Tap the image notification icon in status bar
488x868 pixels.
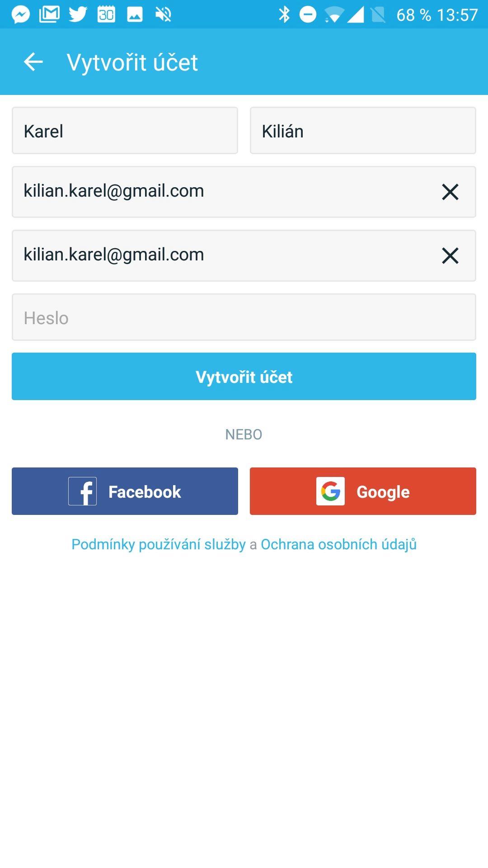pos(135,14)
